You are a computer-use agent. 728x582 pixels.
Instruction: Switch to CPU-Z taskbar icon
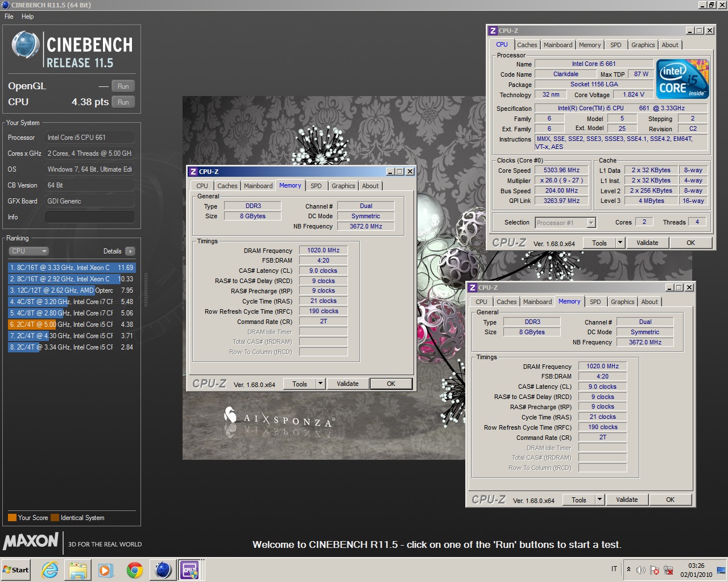[190, 570]
